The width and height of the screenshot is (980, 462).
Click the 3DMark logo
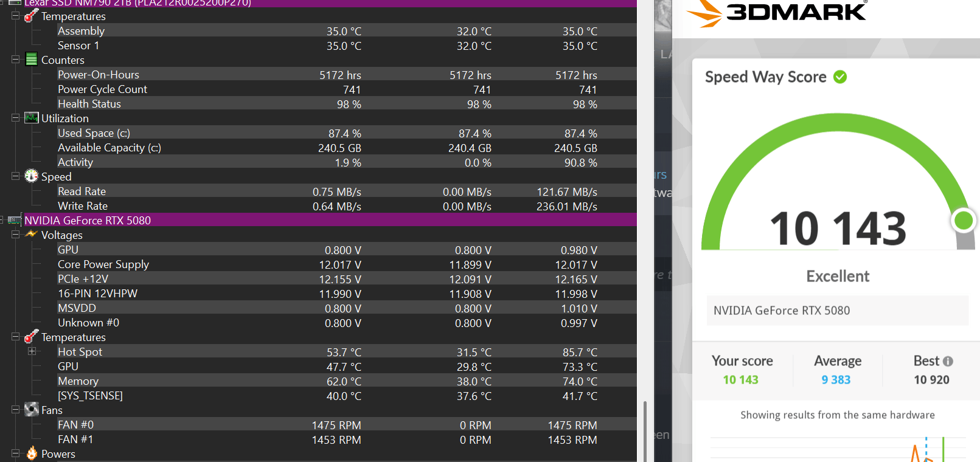point(776,12)
